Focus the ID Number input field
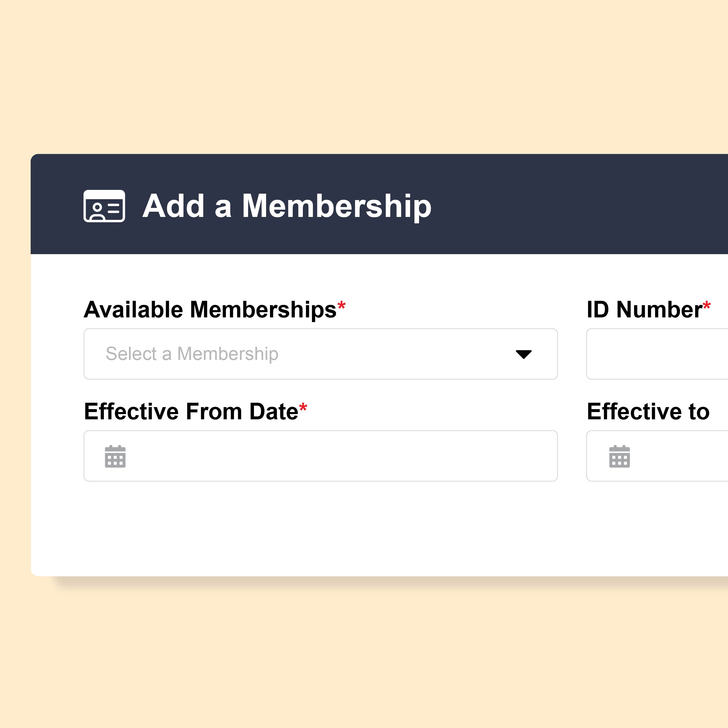Viewport: 728px width, 728px height. tap(657, 354)
